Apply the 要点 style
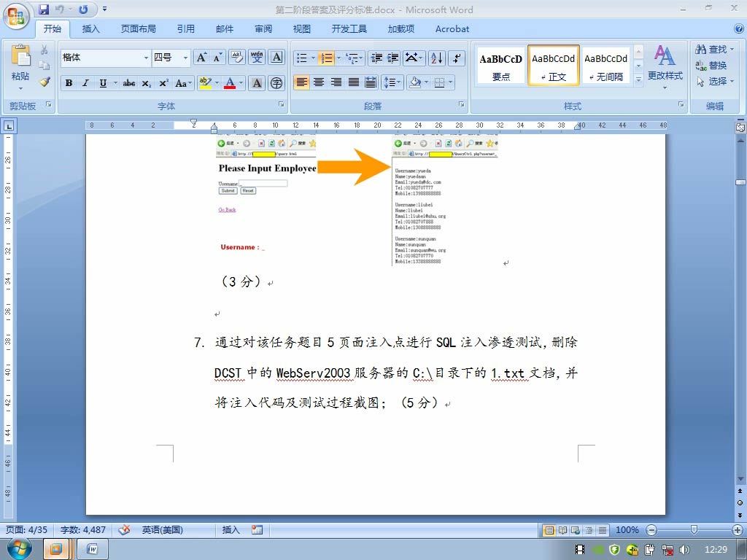This screenshot has width=747, height=560. click(500, 66)
